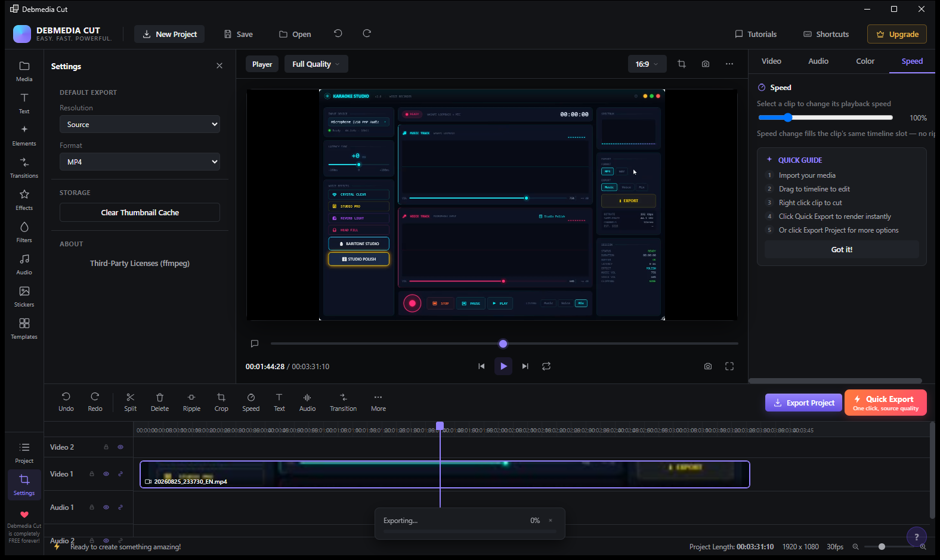Toggle visibility of Audio 1 track

click(106, 508)
